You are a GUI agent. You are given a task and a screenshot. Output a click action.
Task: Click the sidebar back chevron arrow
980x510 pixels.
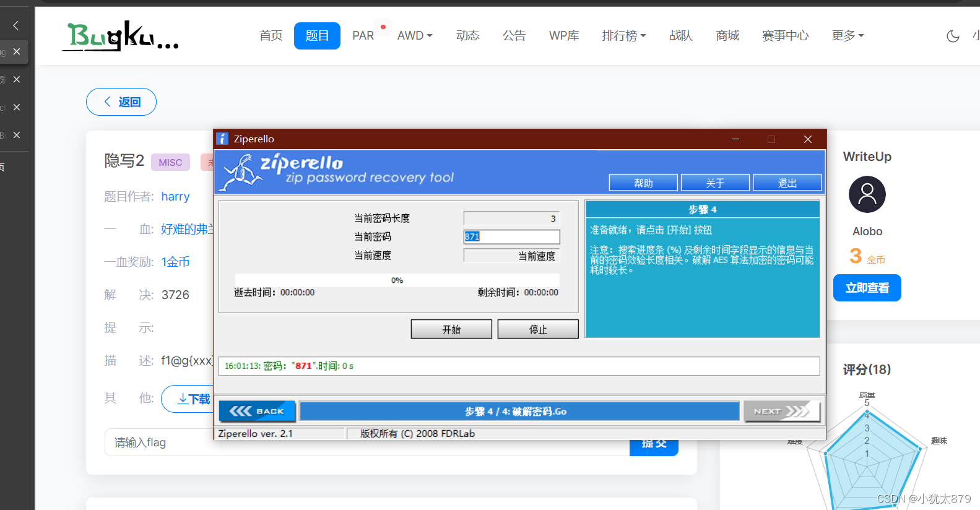tap(16, 25)
